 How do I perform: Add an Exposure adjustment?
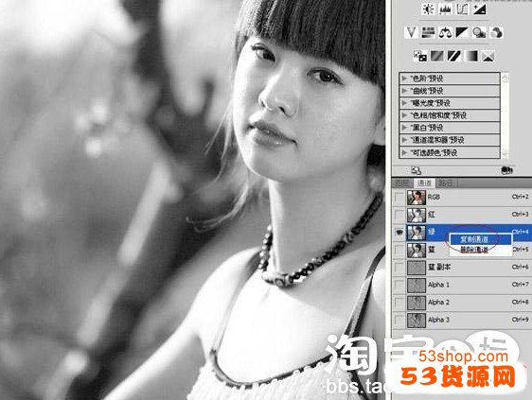(479, 9)
